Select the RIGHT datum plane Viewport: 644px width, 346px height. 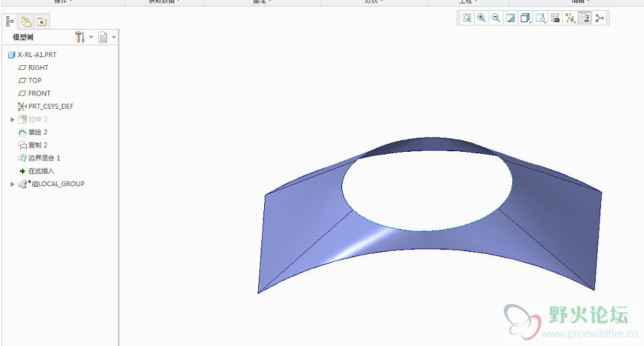pyautogui.click(x=34, y=67)
